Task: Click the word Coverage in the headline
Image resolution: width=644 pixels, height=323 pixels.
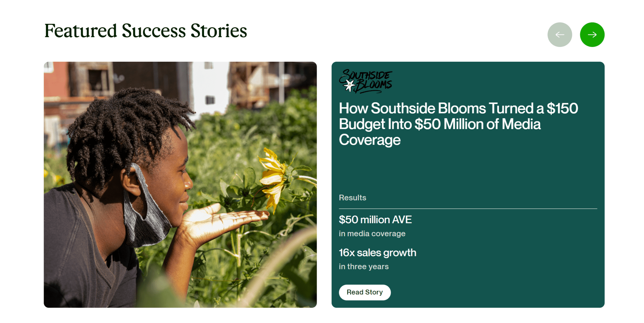Action: pos(370,140)
